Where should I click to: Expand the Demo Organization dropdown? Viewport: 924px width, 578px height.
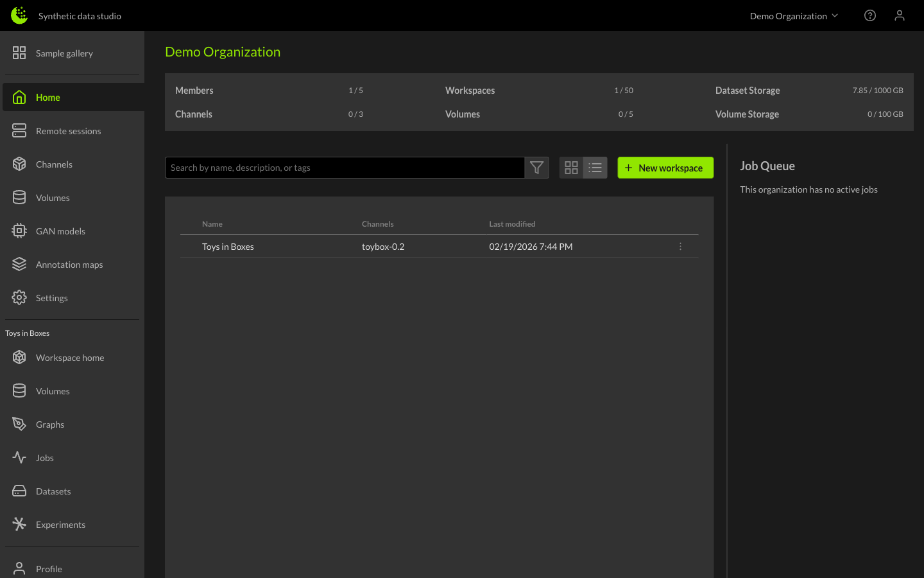point(794,16)
